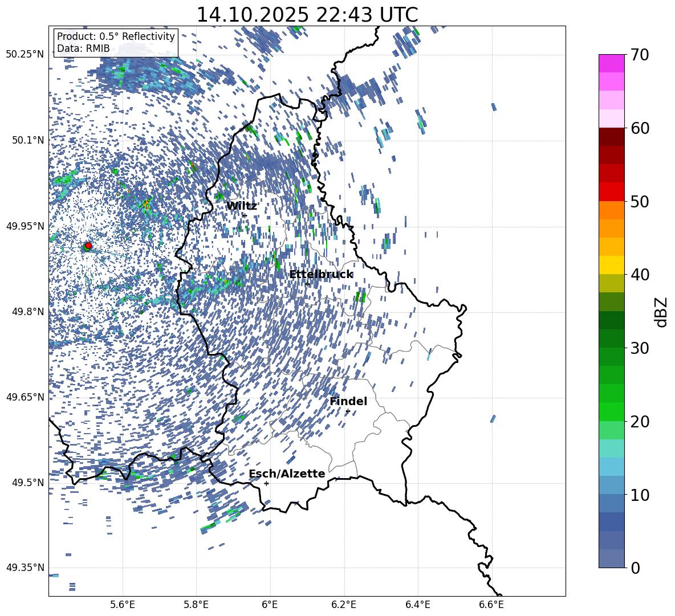Click the 6°E longitude tick label
The width and height of the screenshot is (675, 616).
click(x=270, y=605)
